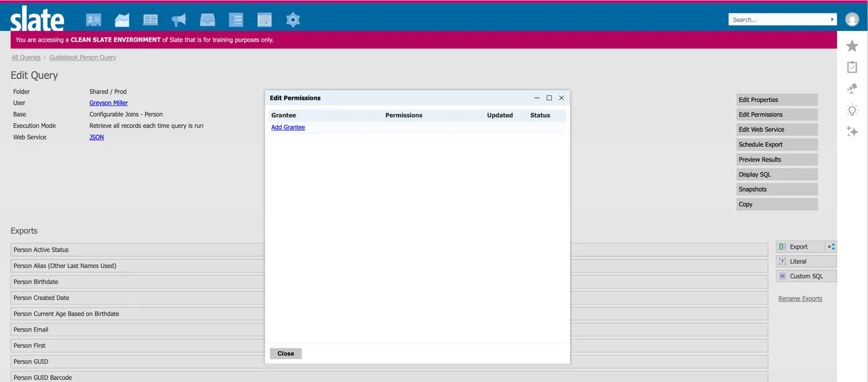Select Person Alias (Other Last Names Used) row

(389, 266)
